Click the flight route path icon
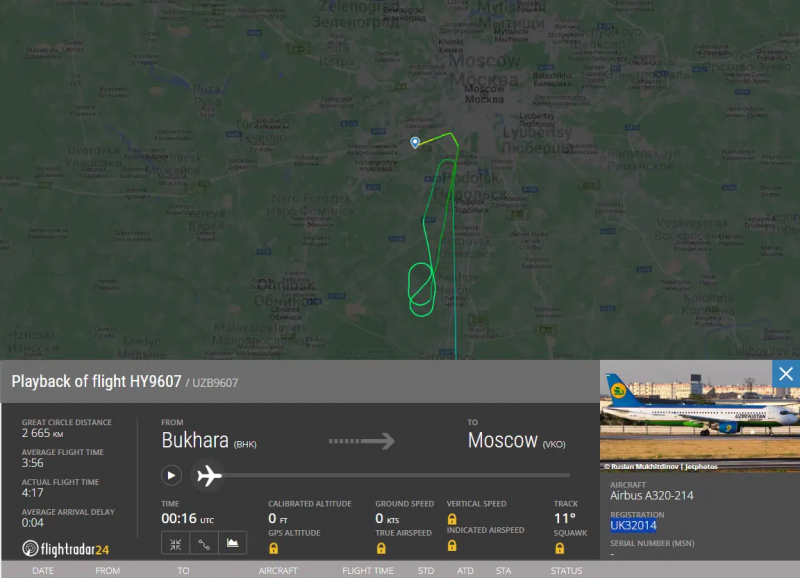 point(204,544)
